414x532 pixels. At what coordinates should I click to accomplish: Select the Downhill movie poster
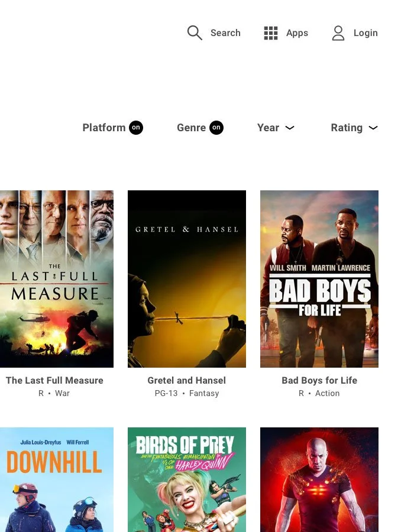(x=57, y=480)
